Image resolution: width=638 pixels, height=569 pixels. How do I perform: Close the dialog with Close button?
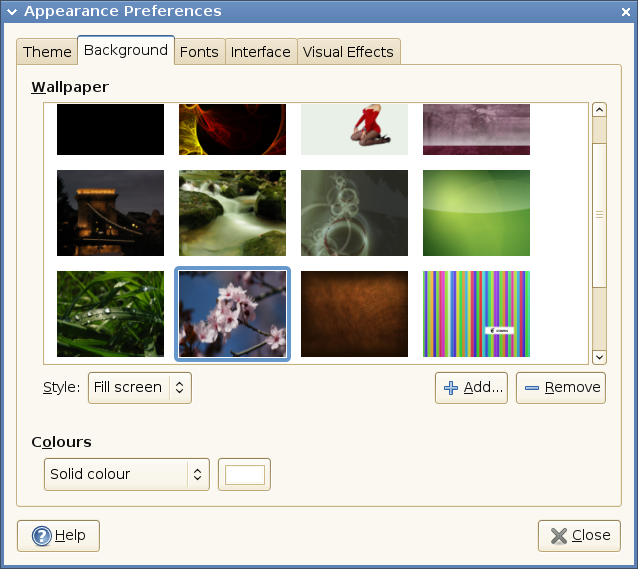coord(579,536)
